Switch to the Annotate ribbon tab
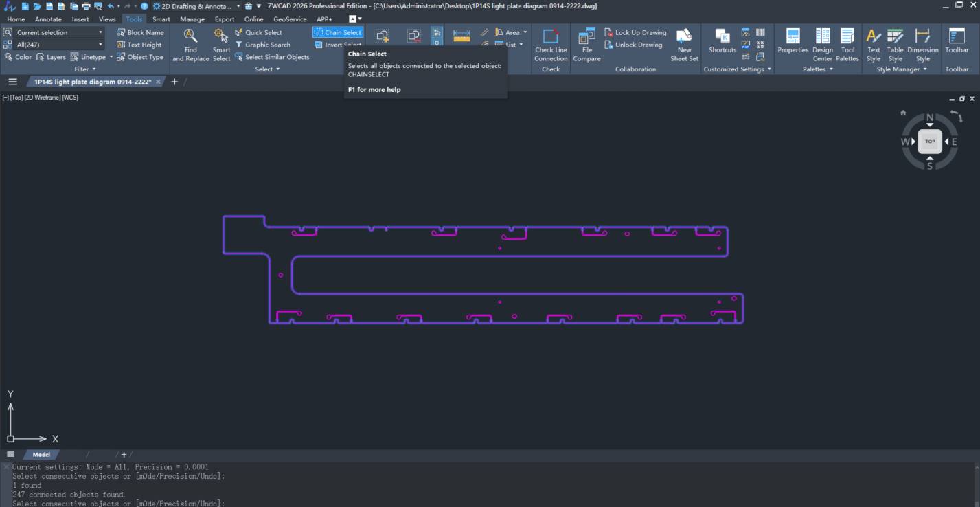 [48, 19]
